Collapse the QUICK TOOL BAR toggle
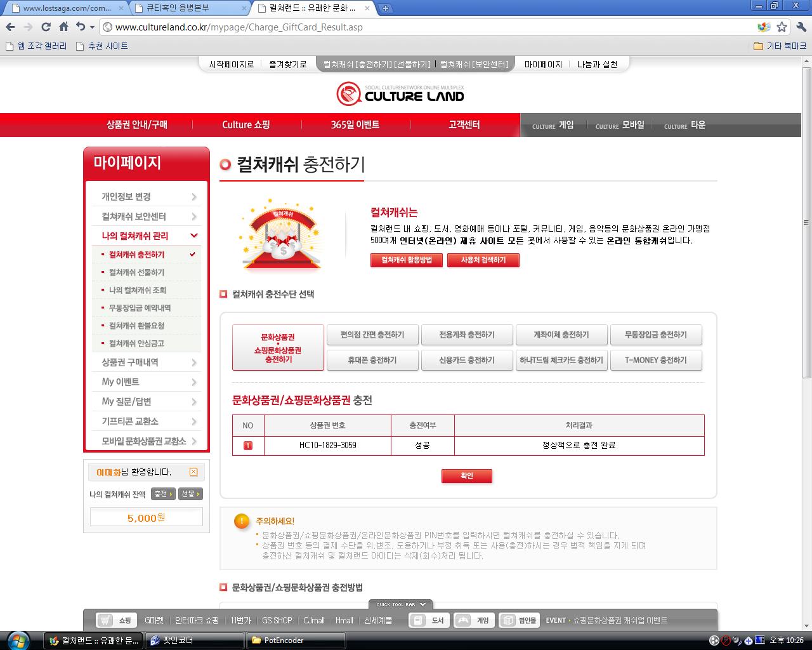Viewport: 812px width, 650px height. (400, 604)
